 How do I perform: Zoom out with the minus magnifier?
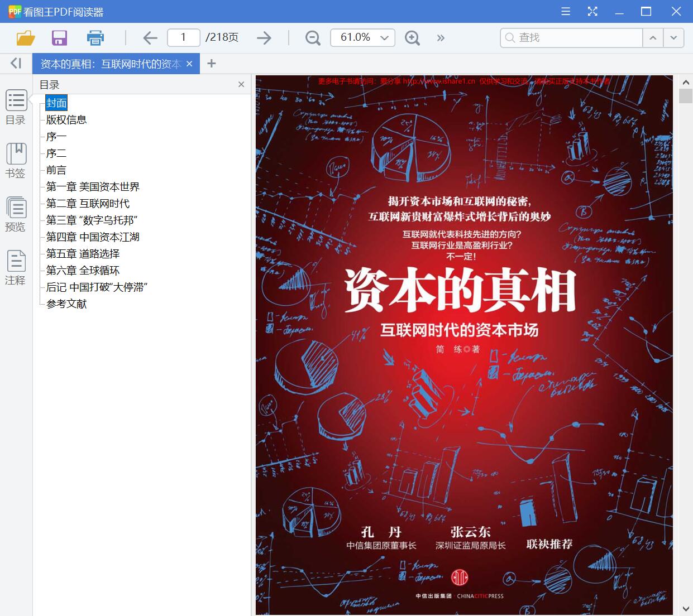click(313, 38)
